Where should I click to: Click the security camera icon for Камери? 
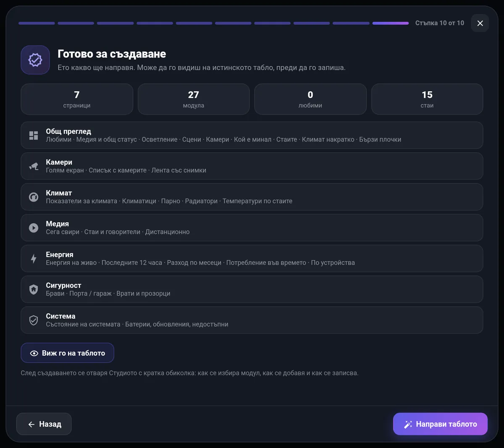point(34,166)
